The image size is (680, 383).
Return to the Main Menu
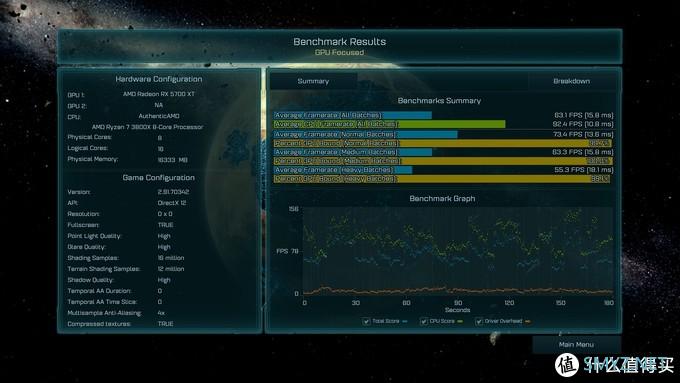(x=576, y=344)
